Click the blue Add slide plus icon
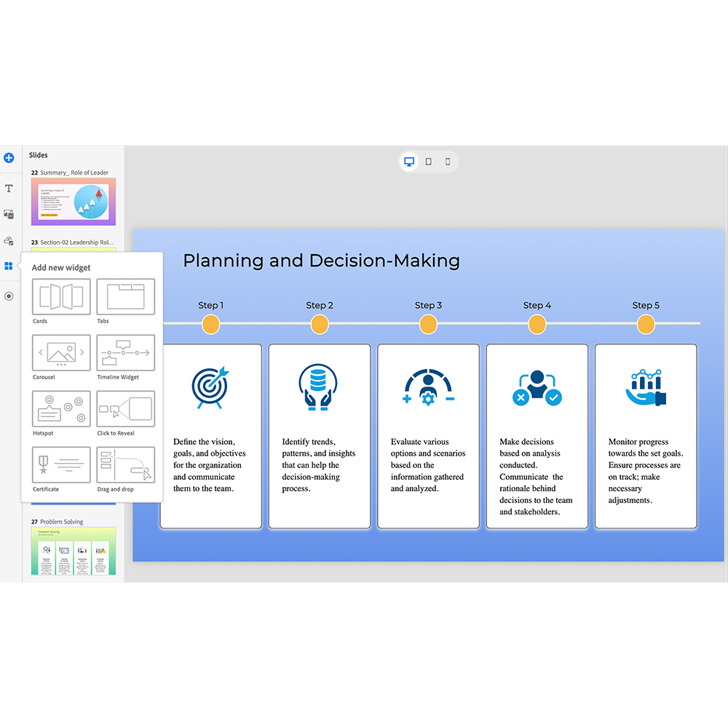 coord(9,157)
